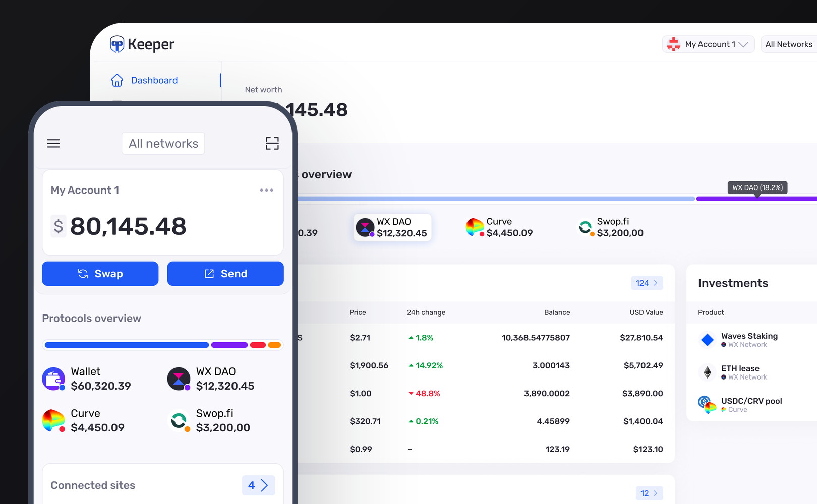Click the USD Value column header
Viewport: 817px width, 504px height.
pos(646,312)
